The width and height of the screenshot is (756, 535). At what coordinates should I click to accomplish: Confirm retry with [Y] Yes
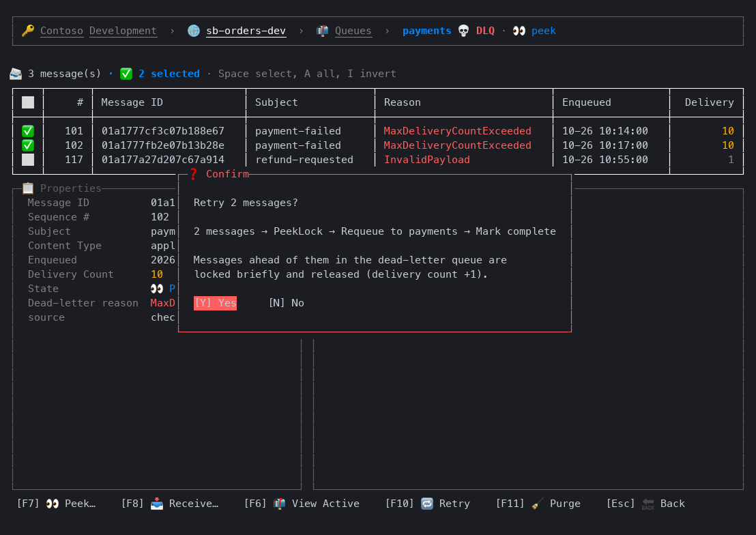215,303
